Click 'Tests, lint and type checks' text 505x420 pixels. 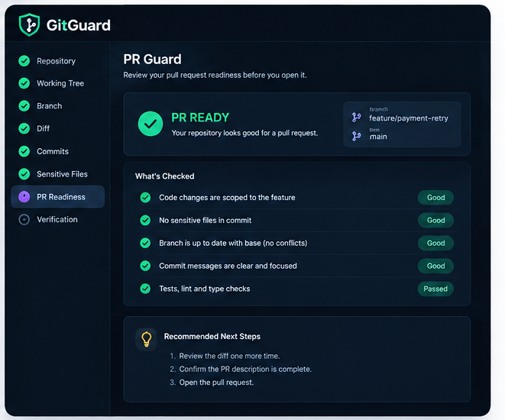(205, 289)
